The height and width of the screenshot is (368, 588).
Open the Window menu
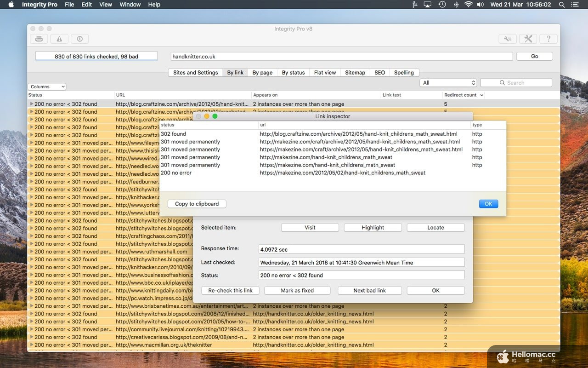(130, 5)
